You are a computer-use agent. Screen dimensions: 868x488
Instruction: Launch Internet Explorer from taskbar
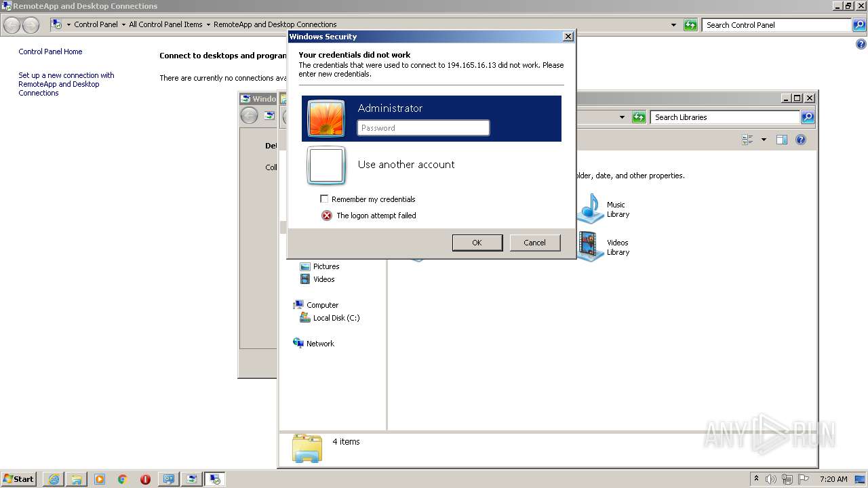54,479
